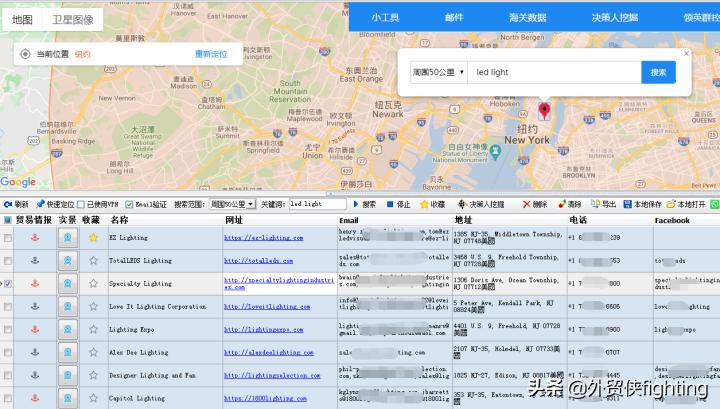The width and height of the screenshot is (720, 409).
Task: Open the loveitlighting.com link
Action: [267, 307]
